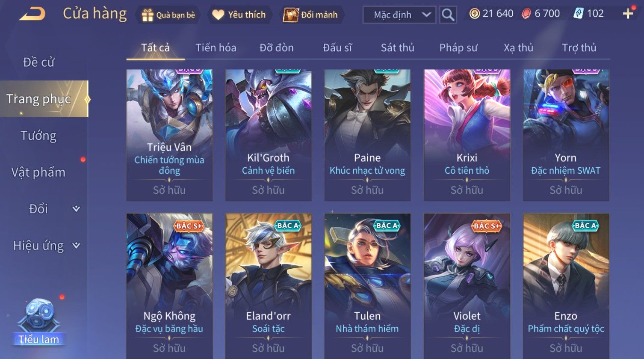Image resolution: width=644 pixels, height=359 pixels.
Task: Open Enzo Phẩm chất quý tộc card
Action: click(x=566, y=286)
